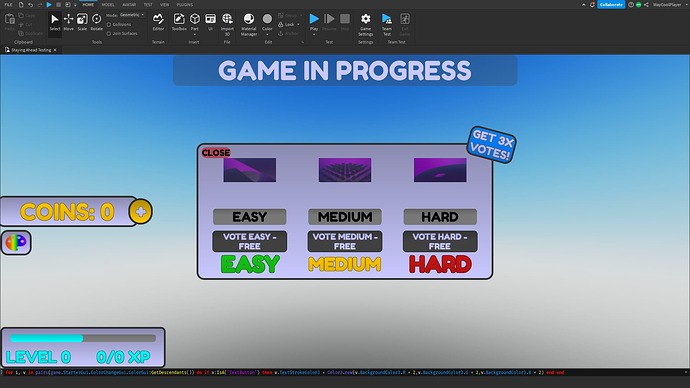This screenshot has height=388, width=690.
Task: Start Team Test
Action: click(387, 24)
